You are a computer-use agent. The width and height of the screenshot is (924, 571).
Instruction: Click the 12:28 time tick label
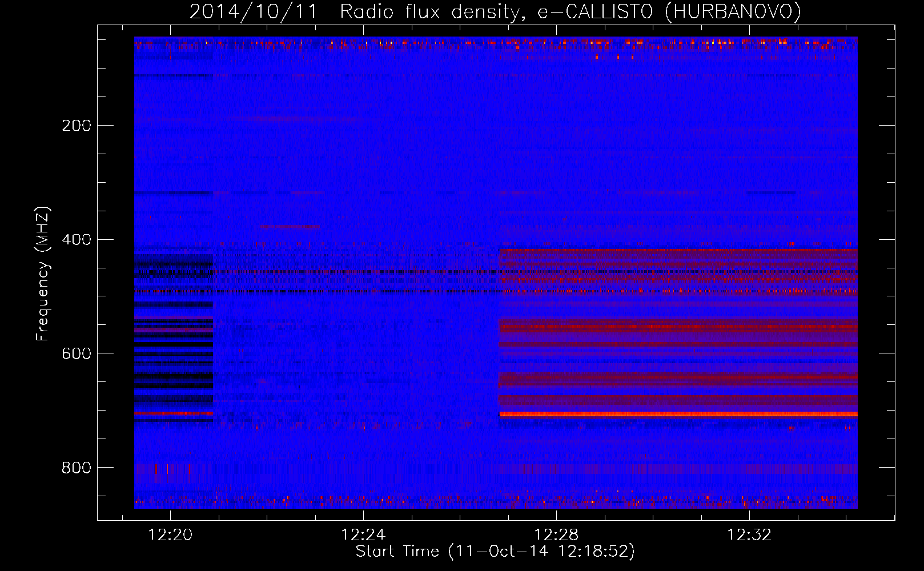click(556, 535)
